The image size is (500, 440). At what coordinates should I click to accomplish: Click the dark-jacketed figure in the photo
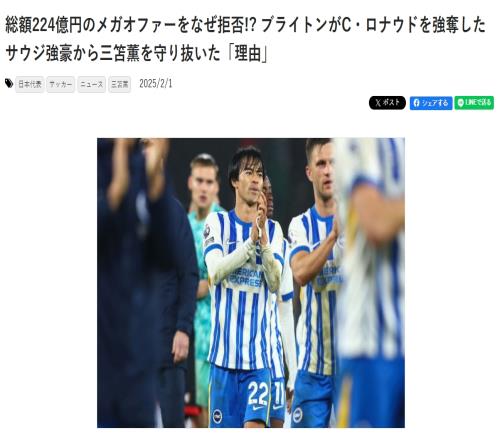point(147,283)
